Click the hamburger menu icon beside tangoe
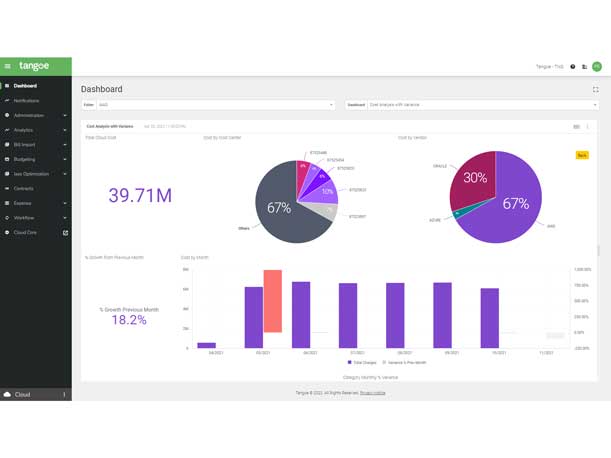This screenshot has width=611, height=458. [x=8, y=66]
